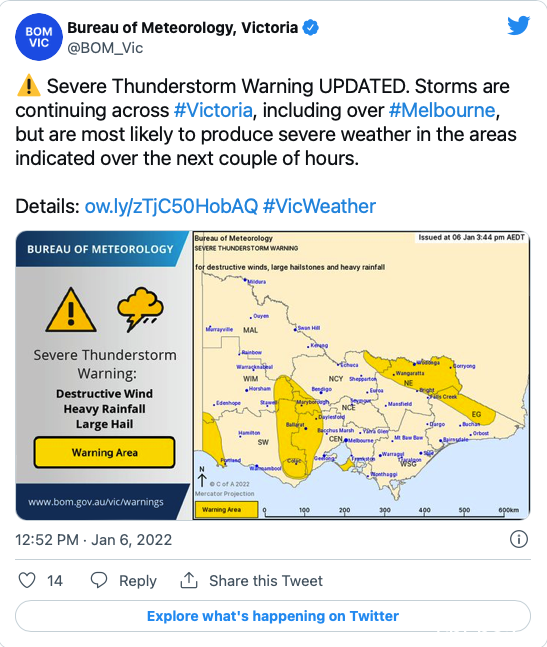Follow the ow.ly/zTjC50HobAQ details link

(171, 206)
